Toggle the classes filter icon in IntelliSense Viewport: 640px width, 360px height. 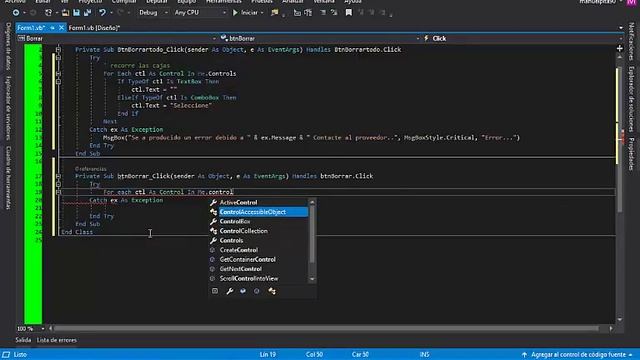click(x=272, y=291)
